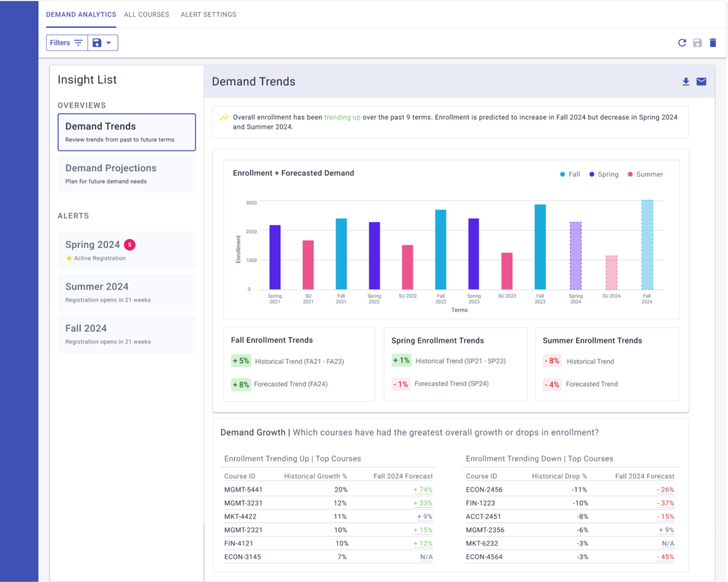Select the Demand Analytics tab
This screenshot has width=728, height=582.
click(x=82, y=14)
